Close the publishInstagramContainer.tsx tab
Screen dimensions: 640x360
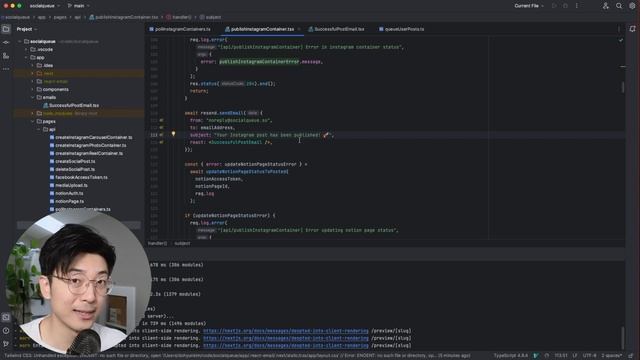[x=299, y=29]
